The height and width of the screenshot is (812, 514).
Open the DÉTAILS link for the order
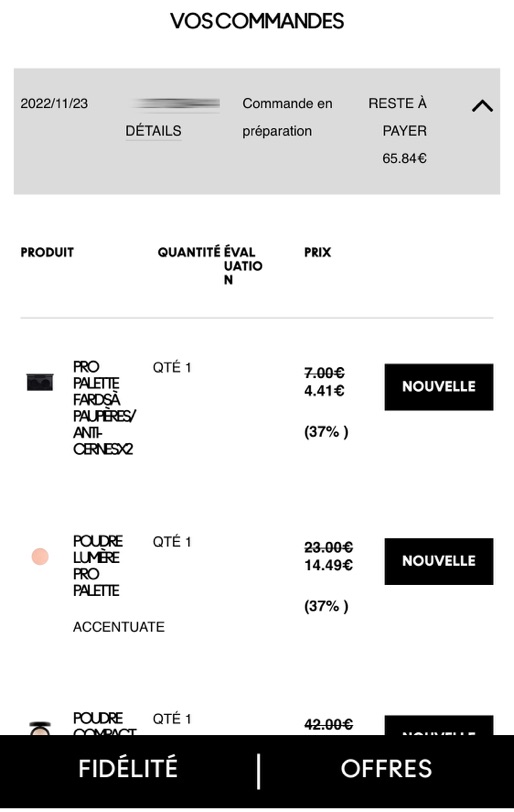tap(153, 131)
